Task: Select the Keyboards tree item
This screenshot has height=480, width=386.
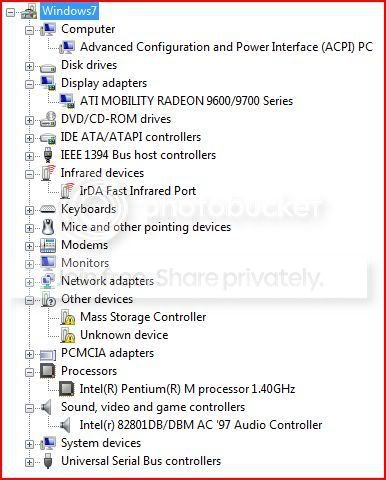Action: coord(89,209)
